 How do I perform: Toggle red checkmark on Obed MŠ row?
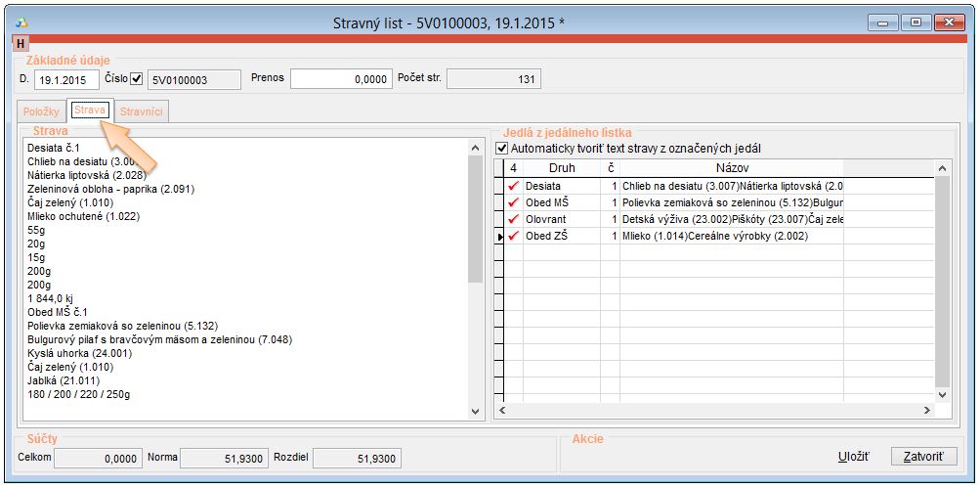point(513,202)
